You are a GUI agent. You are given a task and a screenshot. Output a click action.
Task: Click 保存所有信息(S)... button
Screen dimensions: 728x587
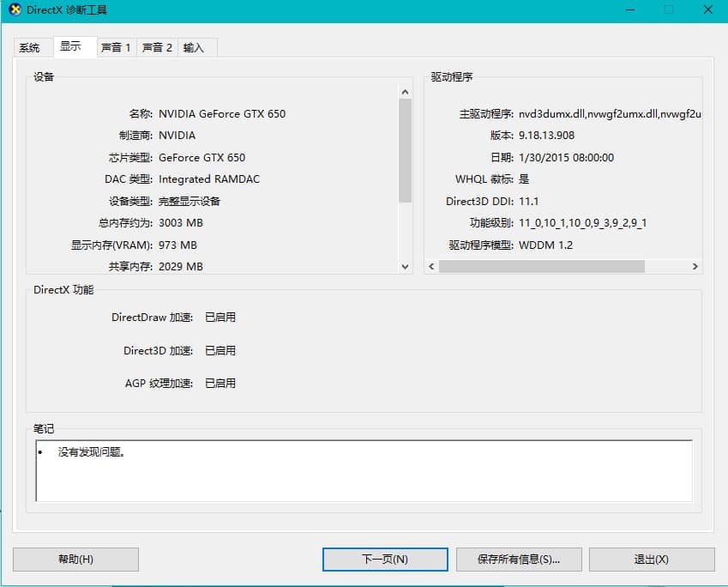519,559
